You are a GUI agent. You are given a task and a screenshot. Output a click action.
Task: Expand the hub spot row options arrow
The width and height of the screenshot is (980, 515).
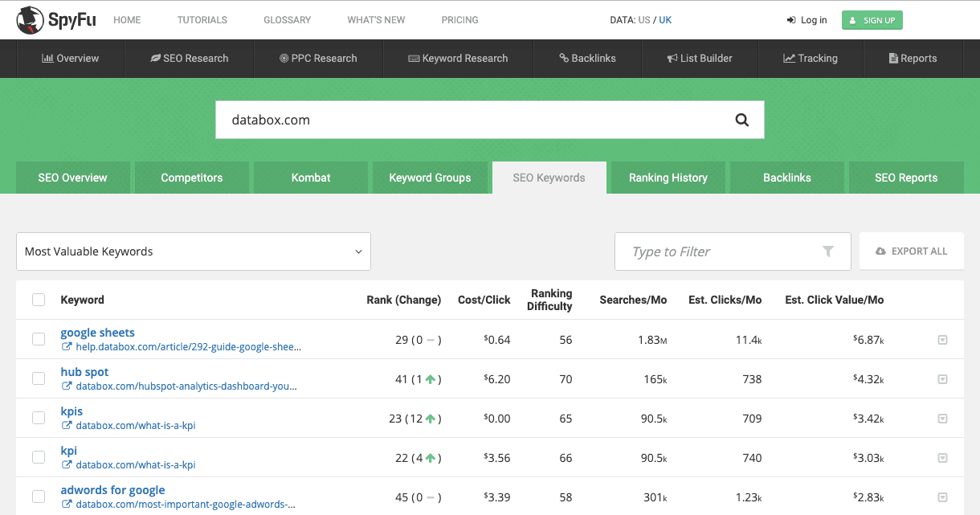click(942, 379)
